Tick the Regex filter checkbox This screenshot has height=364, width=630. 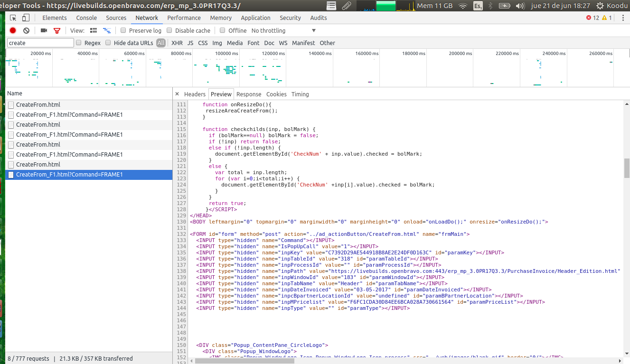[79, 43]
